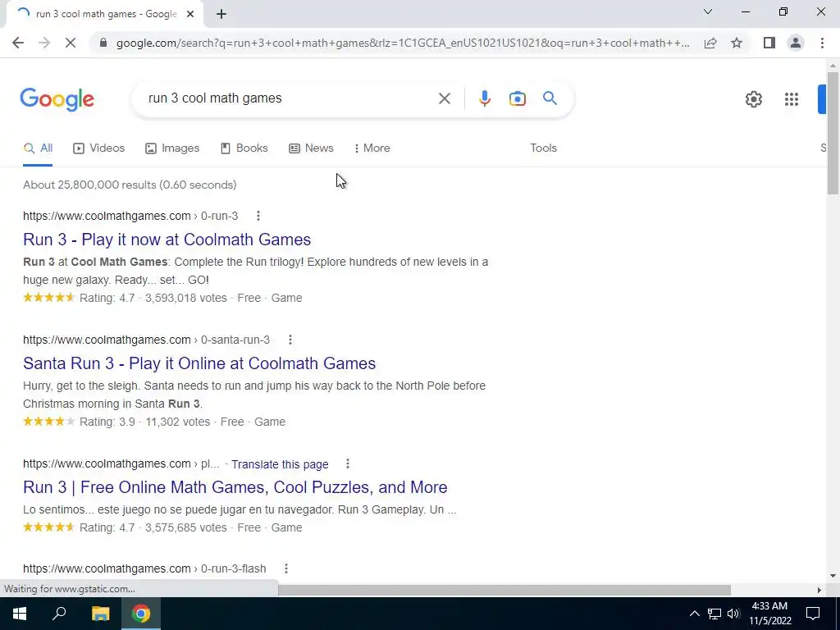
Task: Open the volume tray icon
Action: pos(733,614)
